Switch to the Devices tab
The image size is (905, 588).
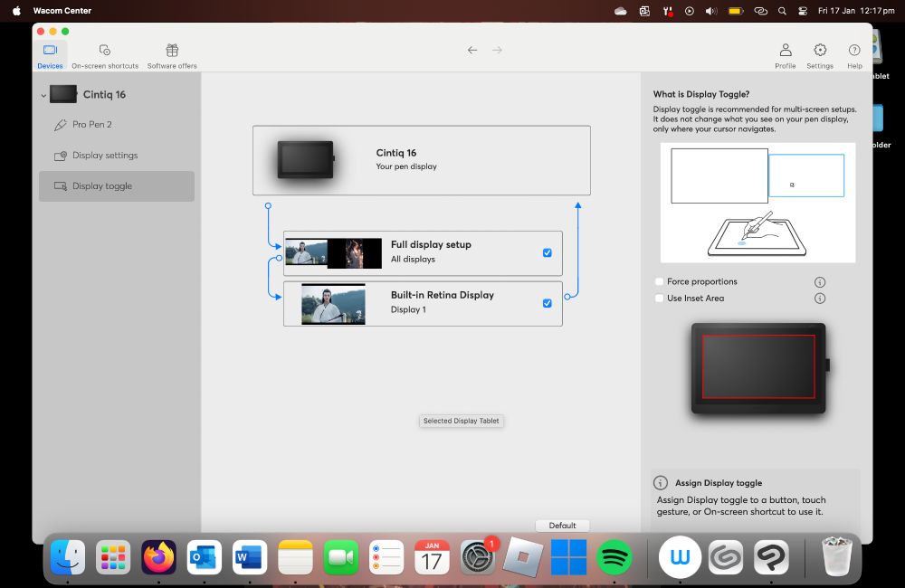[x=51, y=54]
